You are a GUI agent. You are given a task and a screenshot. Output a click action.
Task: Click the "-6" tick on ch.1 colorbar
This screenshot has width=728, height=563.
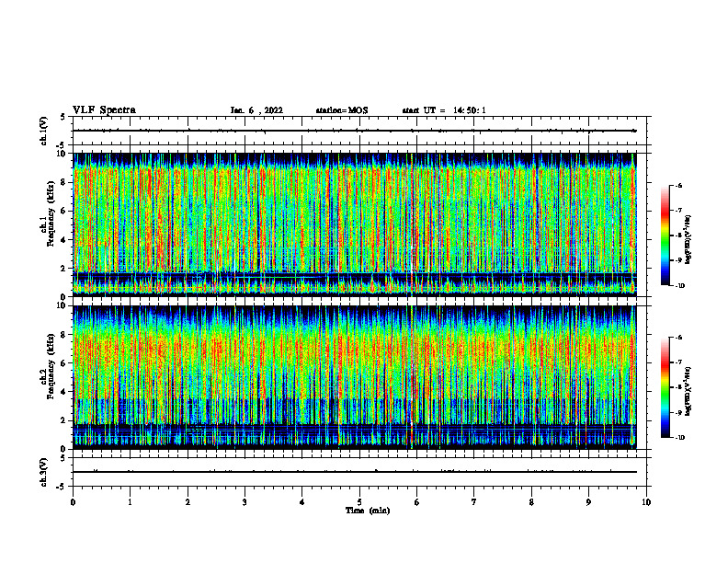[x=678, y=186]
